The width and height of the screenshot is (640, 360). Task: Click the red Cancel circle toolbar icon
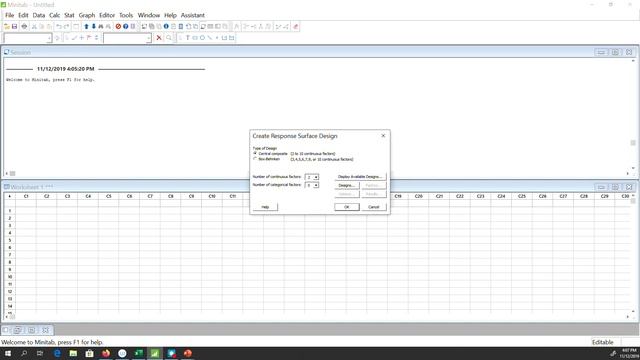coord(118,27)
